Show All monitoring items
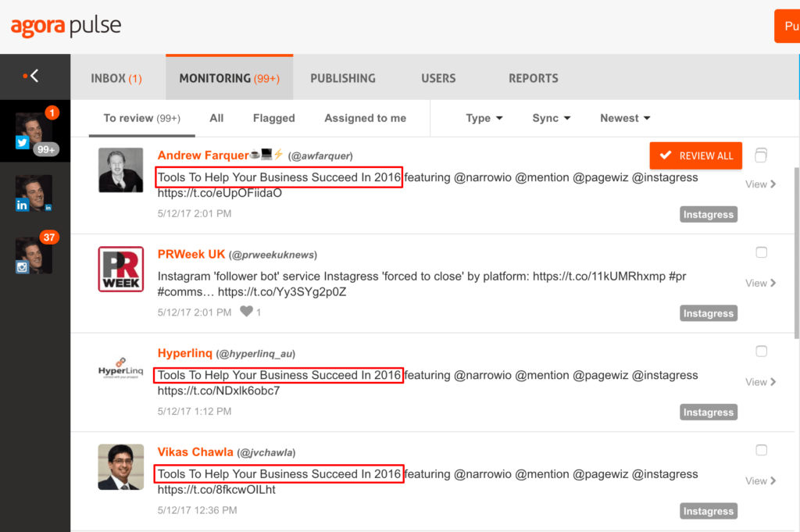Screen dimensions: 800x532 click(216, 118)
